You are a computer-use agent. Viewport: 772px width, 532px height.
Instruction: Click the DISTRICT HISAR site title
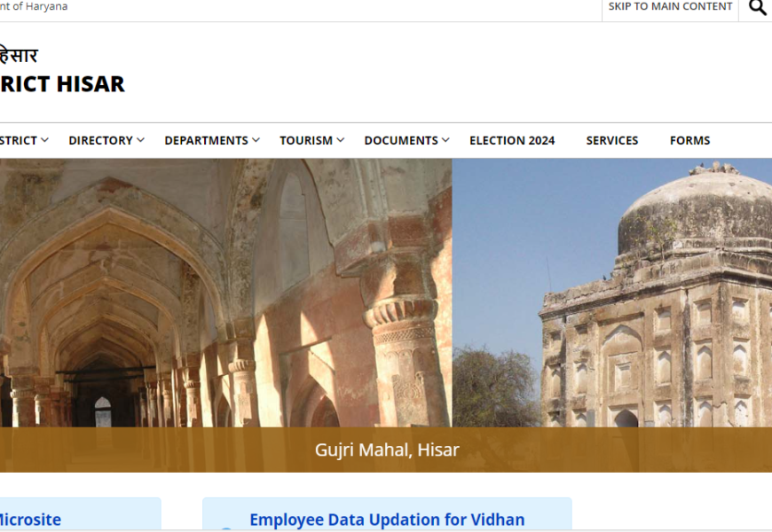coord(62,84)
